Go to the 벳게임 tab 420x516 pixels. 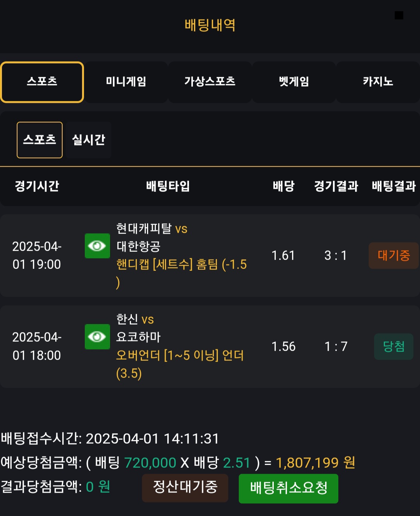[294, 82]
